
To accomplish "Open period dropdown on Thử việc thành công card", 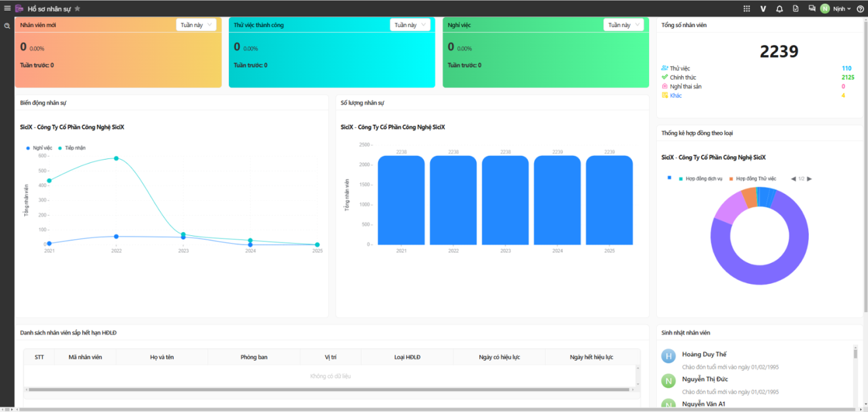I will (x=410, y=25).
